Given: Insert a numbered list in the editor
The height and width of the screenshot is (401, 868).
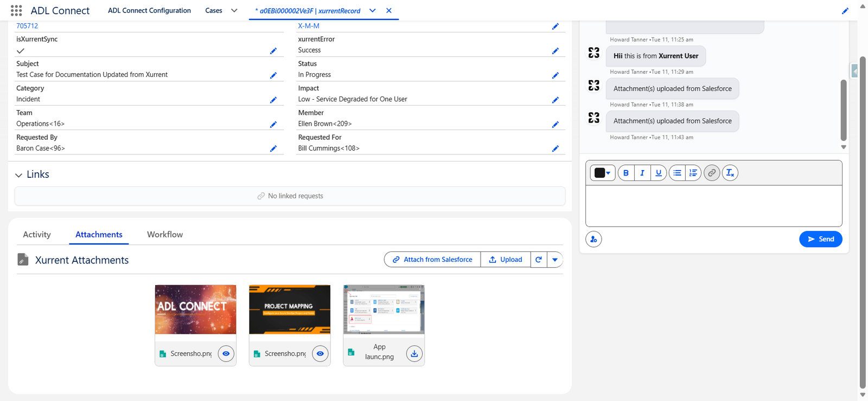Looking at the screenshot, I should coord(693,173).
